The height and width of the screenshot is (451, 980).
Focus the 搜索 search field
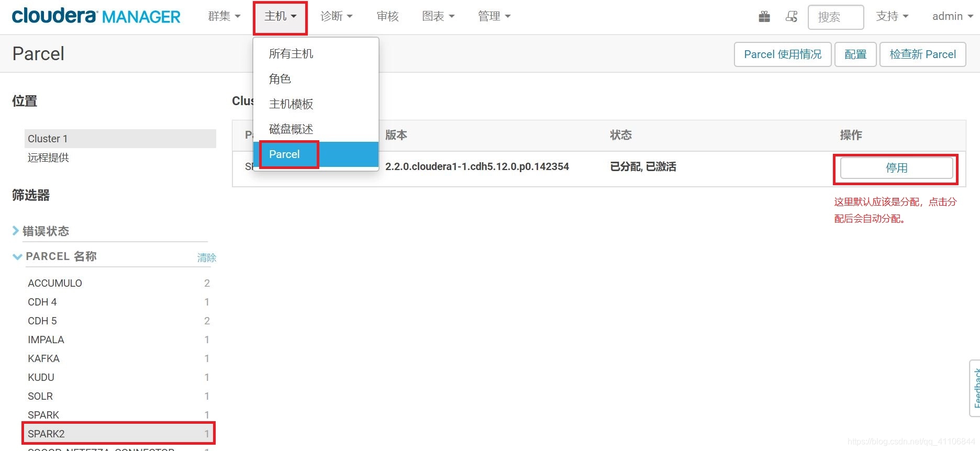836,17
